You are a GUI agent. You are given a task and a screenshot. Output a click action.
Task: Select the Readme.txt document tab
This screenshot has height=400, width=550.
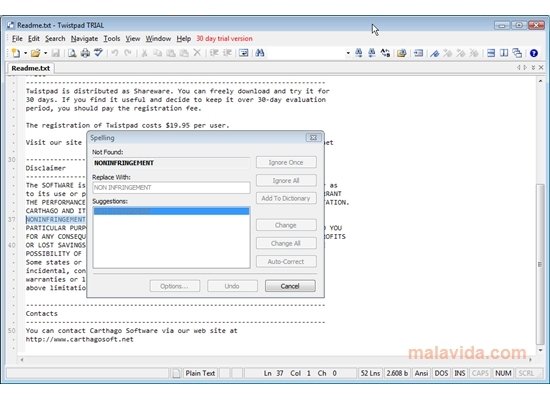click(x=31, y=68)
